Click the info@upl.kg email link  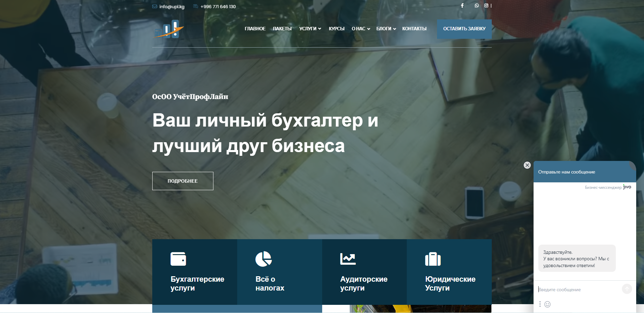pyautogui.click(x=172, y=6)
